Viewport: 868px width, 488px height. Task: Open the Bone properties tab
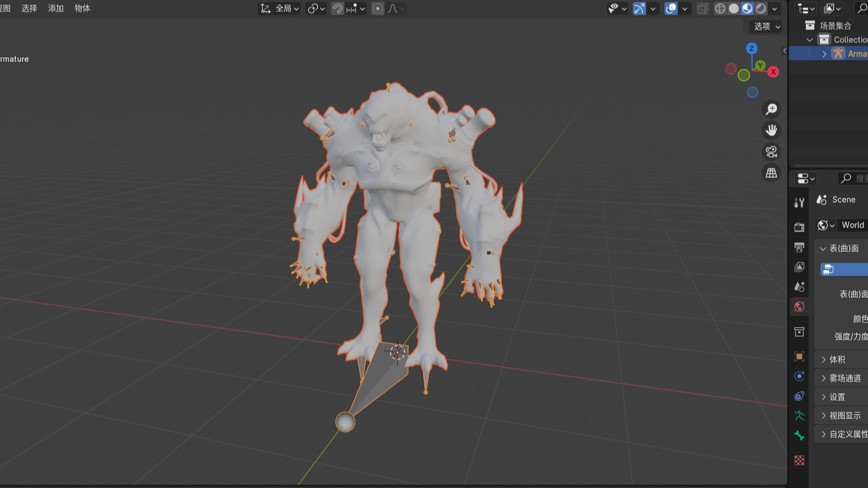[799, 435]
